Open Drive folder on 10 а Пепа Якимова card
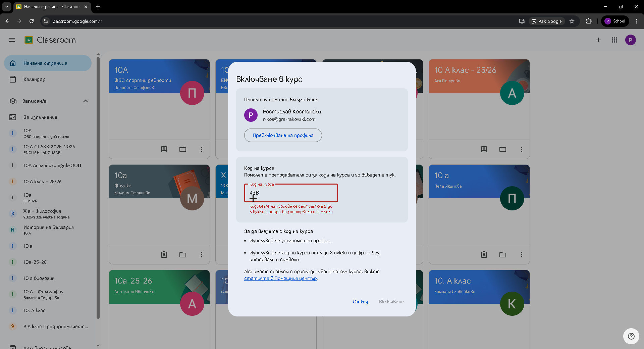Viewport: 644px width, 349px height. 503,255
